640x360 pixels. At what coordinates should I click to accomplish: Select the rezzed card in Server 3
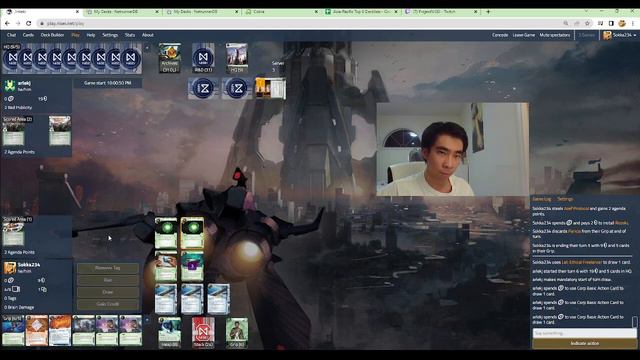[x=270, y=88]
